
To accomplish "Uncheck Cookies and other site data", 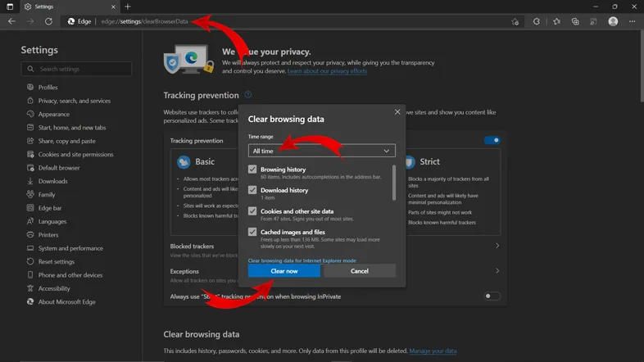I will coord(252,211).
